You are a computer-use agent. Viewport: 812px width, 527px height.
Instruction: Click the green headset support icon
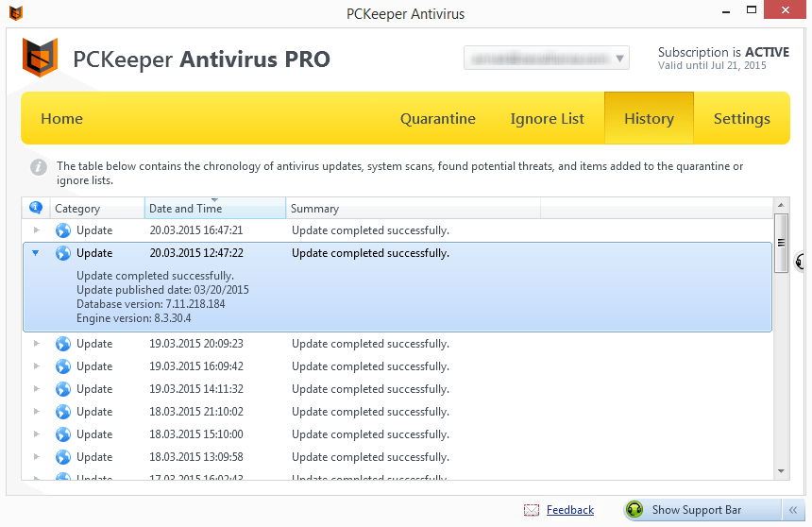(x=634, y=510)
